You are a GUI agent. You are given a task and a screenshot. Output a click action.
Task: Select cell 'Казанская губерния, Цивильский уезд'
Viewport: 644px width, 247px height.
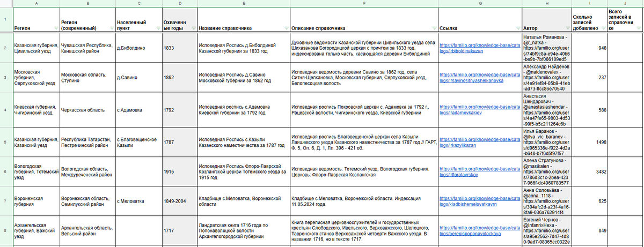[x=36, y=48]
